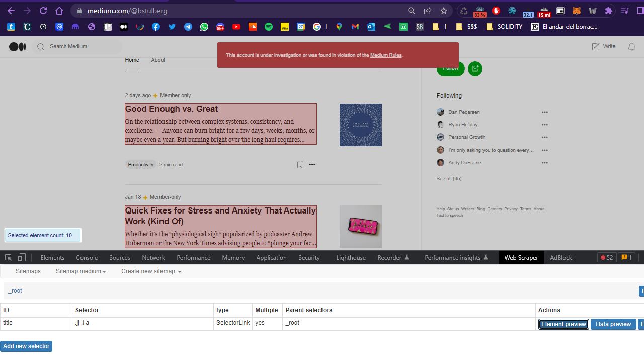
Task: Bookmark this page with the star icon
Action: [x=443, y=11]
